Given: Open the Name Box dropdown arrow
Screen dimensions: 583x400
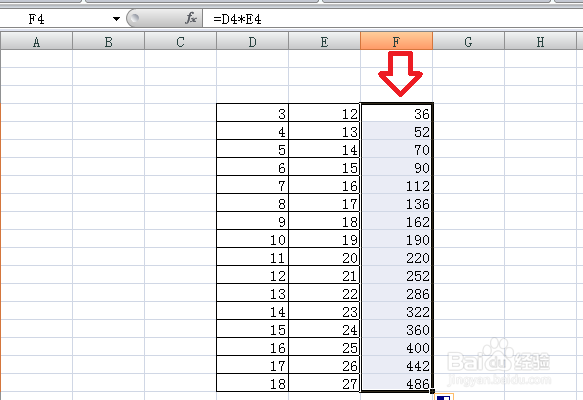Looking at the screenshot, I should tap(116, 19).
